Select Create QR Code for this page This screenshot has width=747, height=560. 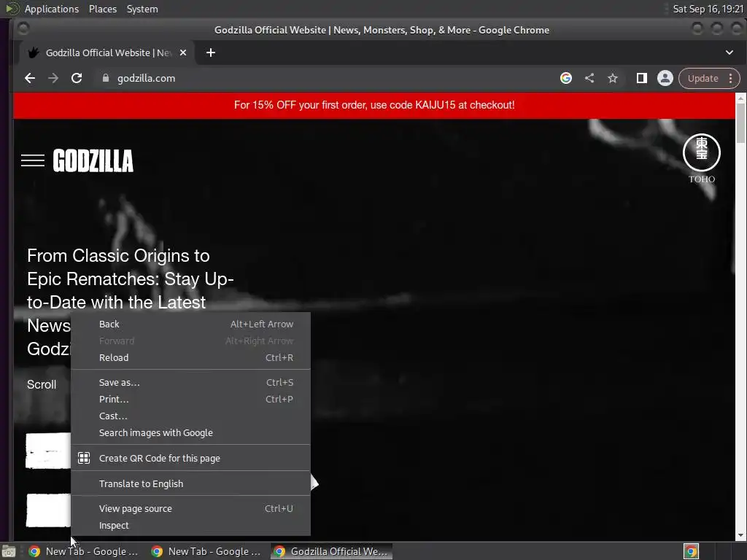pyautogui.click(x=190, y=458)
